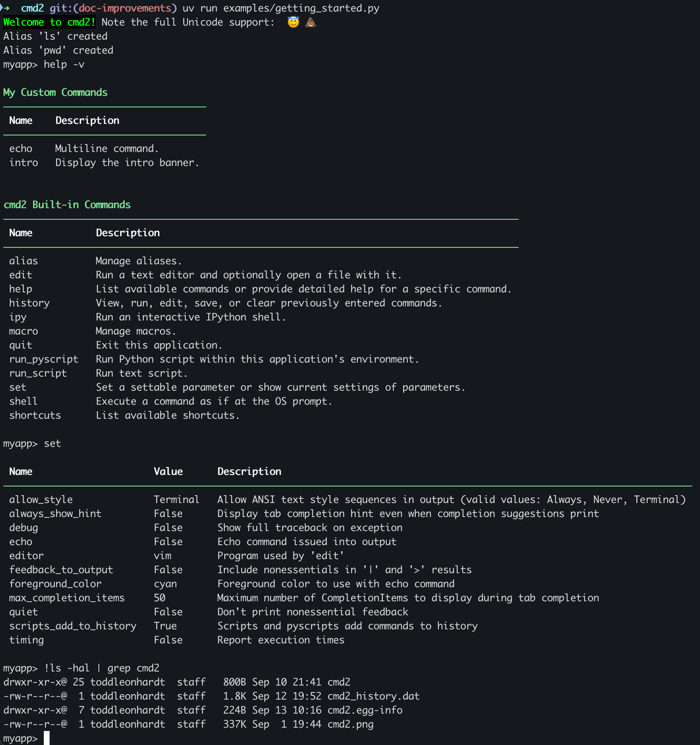The height and width of the screenshot is (745, 700).
Task: Click the shell prompt arrow at top
Action: pos(5,8)
